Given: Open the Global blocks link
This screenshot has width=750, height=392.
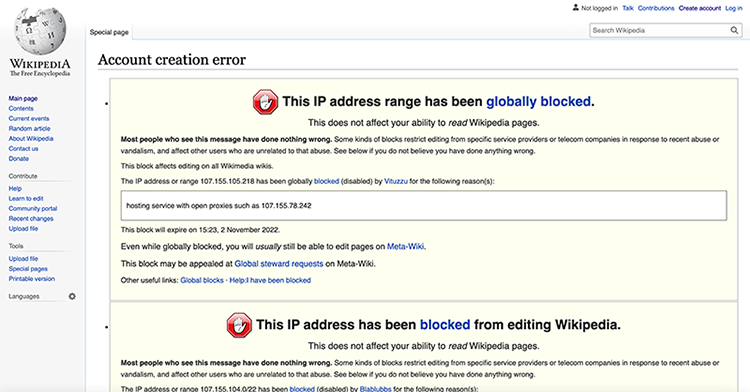Looking at the screenshot, I should (202, 281).
